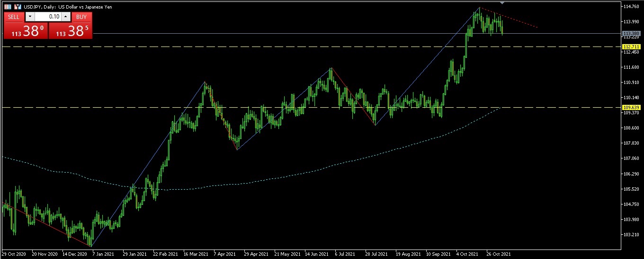Viewport: 644px width, 259px height.
Task: Click the 29 Apr 2021 date label
Action: [x=256, y=254]
